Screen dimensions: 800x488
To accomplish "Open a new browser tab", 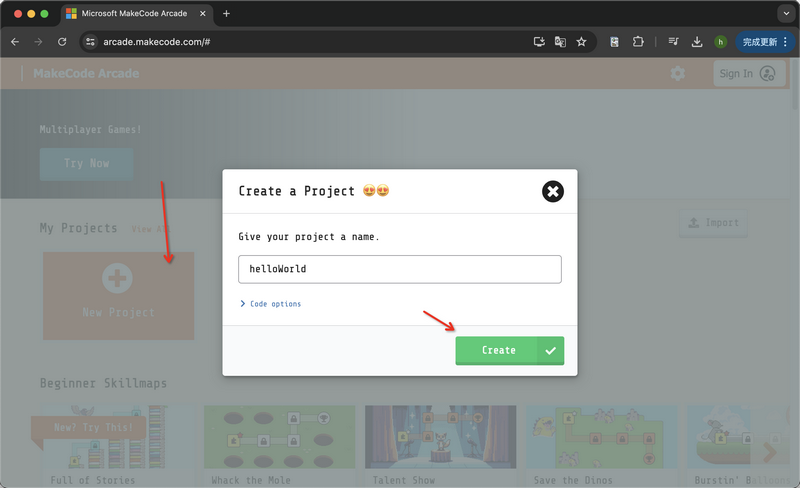I will 226,14.
